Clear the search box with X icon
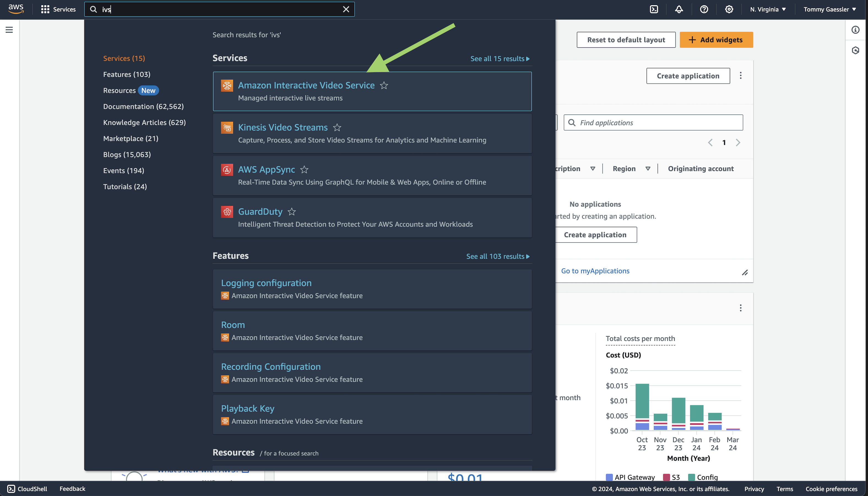 click(x=346, y=9)
